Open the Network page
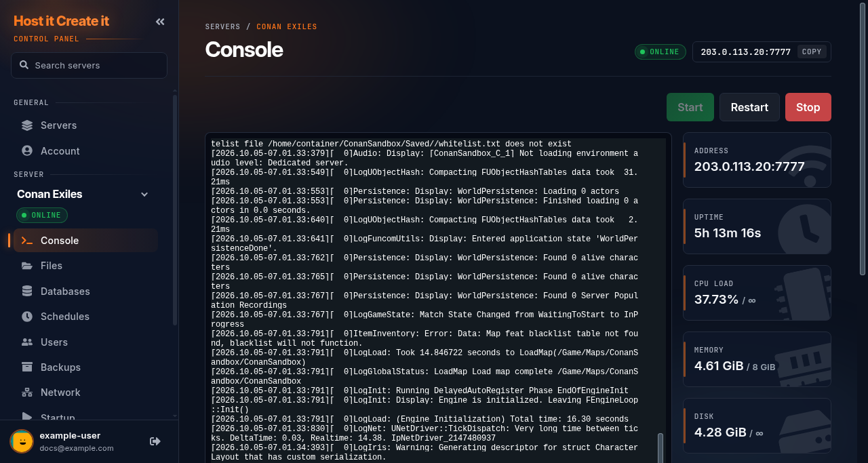 [x=85, y=392]
